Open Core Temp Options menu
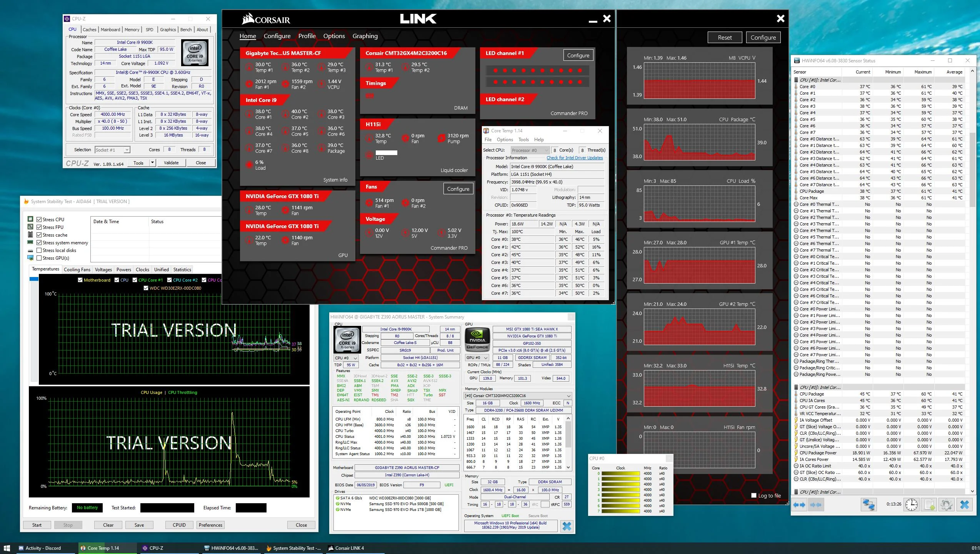980x554 pixels. 505,140
